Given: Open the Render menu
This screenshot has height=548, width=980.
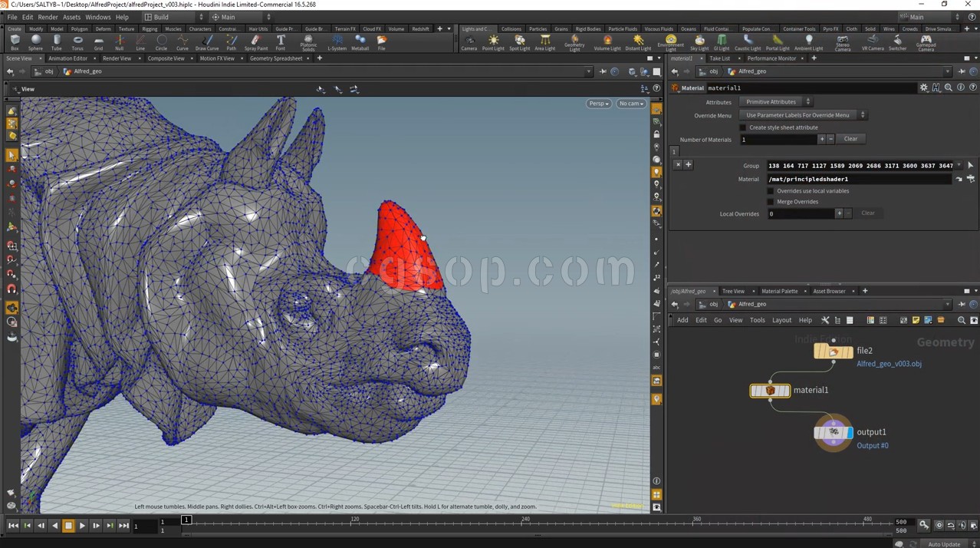Looking at the screenshot, I should 48,17.
